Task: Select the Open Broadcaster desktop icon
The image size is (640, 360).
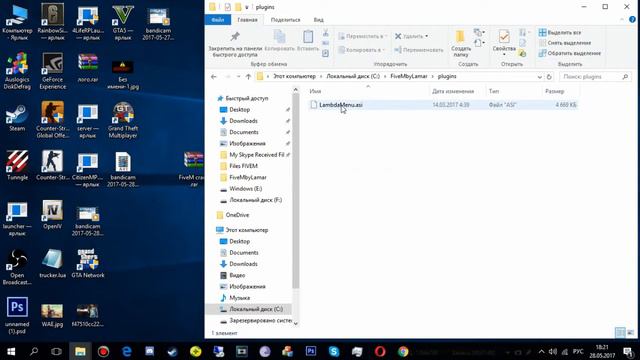Action: coord(17,267)
